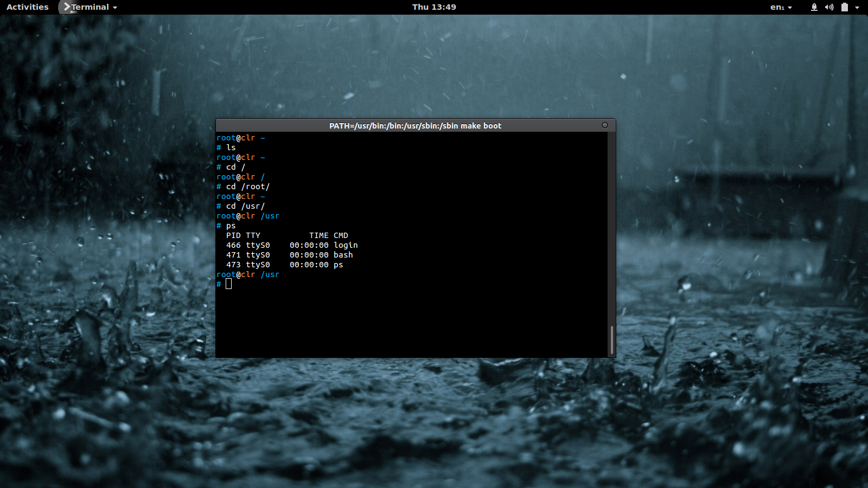
Task: Open the Thu 13:49 clock calendar
Action: pyautogui.click(x=434, y=7)
